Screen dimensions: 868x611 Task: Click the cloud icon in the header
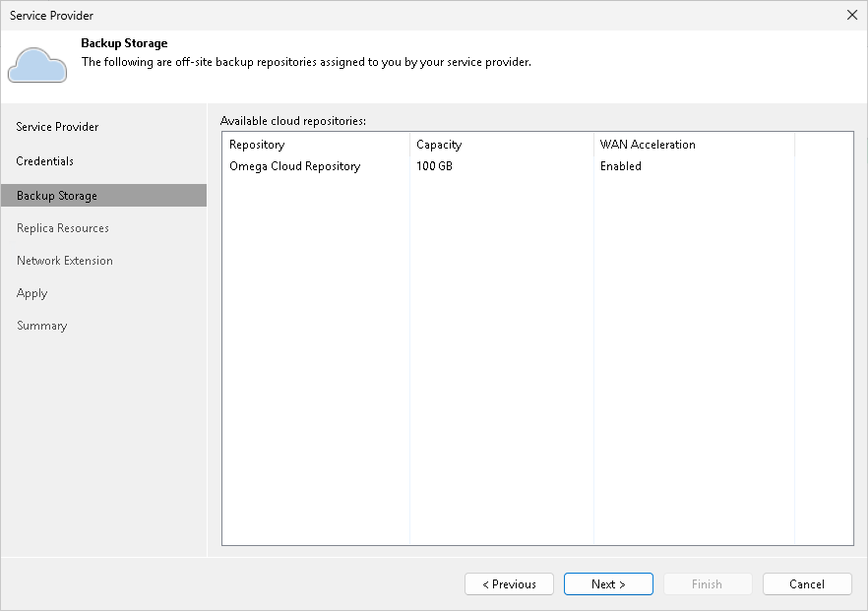37,63
